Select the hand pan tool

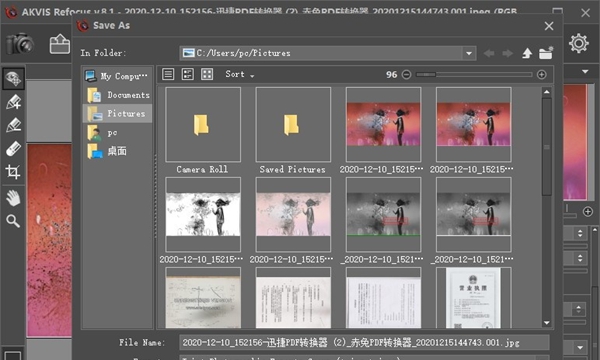(x=13, y=198)
